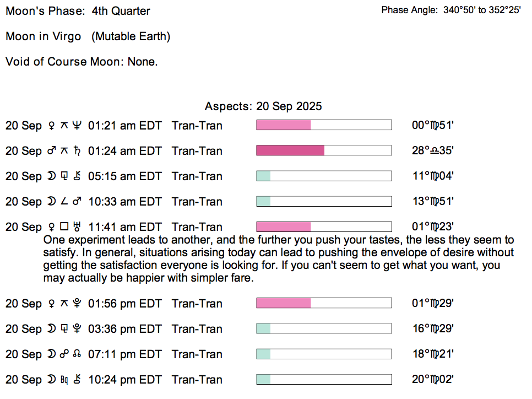
Task: Click the pink strength bar in the 01:21 am row
Action: click(x=284, y=125)
